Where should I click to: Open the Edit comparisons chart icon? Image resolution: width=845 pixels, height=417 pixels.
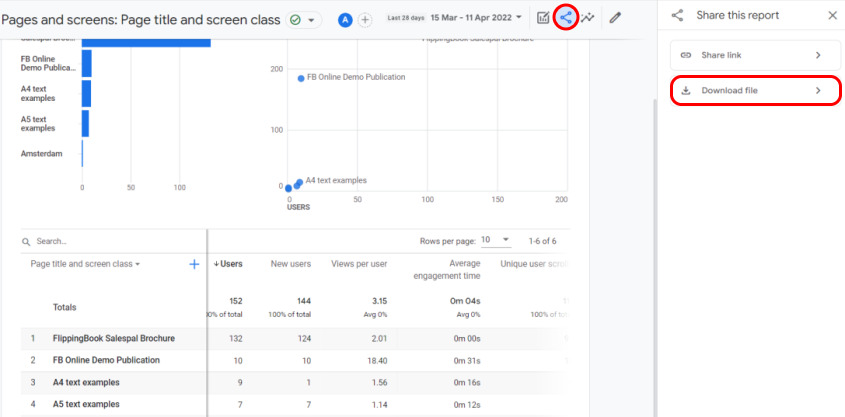click(x=543, y=18)
